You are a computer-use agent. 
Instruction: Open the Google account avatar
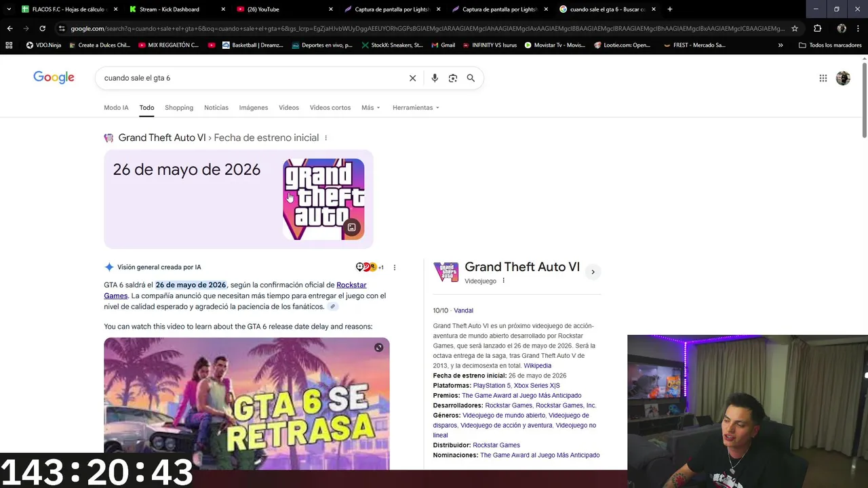[x=843, y=78]
